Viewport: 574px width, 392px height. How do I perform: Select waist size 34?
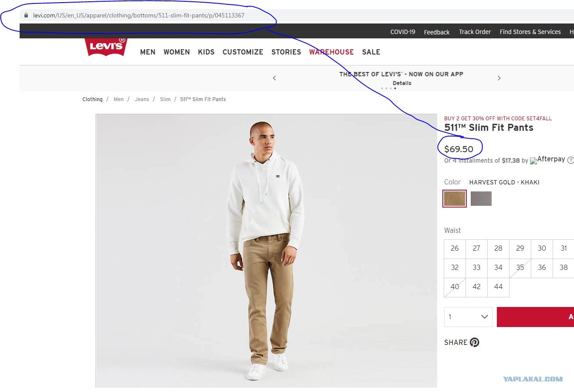pos(498,268)
